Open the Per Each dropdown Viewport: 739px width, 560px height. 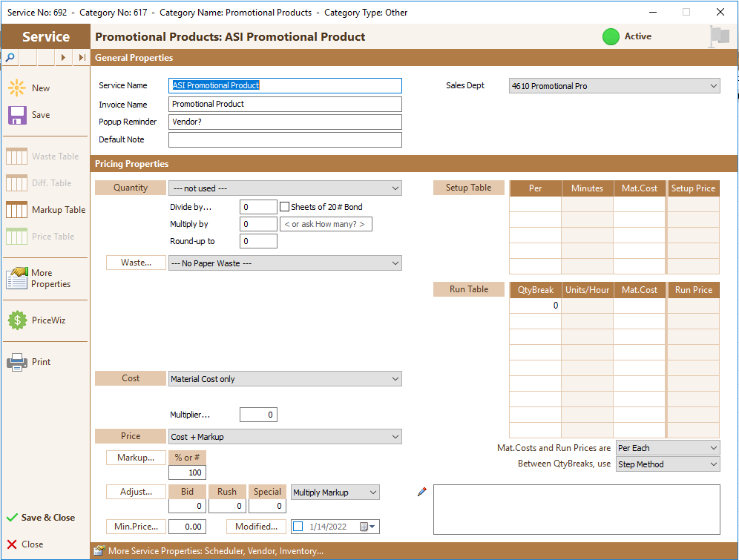pyautogui.click(x=668, y=448)
